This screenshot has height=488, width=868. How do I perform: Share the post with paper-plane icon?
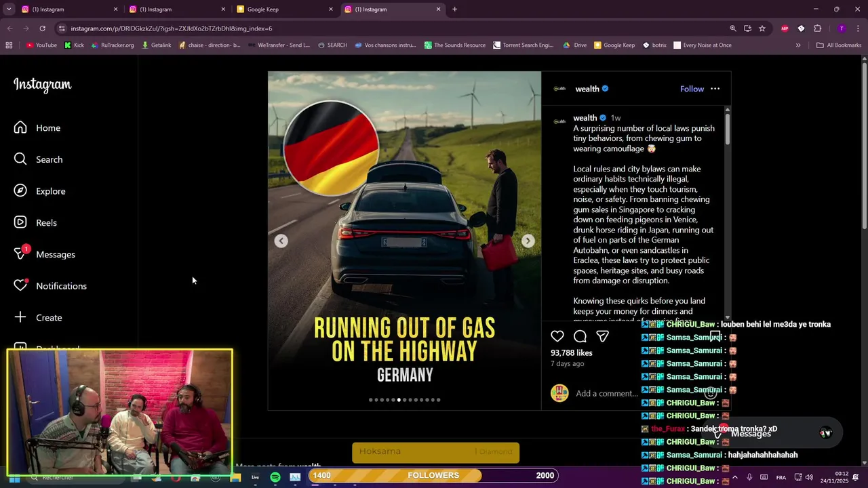[602, 336]
